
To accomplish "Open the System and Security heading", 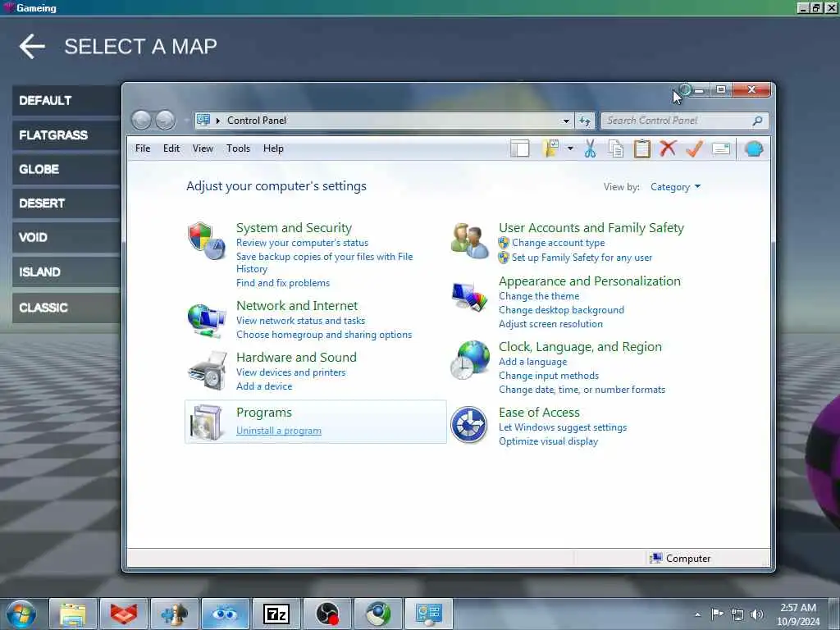I will point(294,228).
